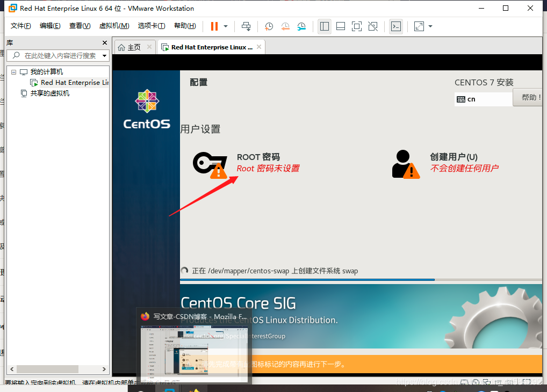Select 我的计算机 in library tree

click(46, 72)
